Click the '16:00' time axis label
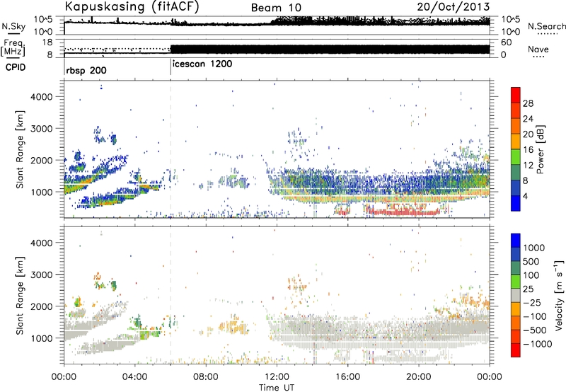Screen dimensions: 566x392 coord(347,377)
